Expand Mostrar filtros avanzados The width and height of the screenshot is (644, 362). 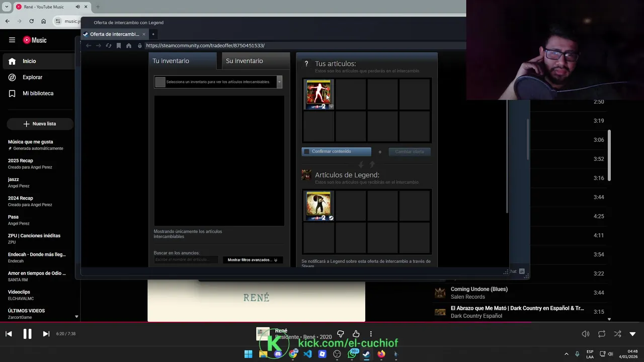click(253, 260)
